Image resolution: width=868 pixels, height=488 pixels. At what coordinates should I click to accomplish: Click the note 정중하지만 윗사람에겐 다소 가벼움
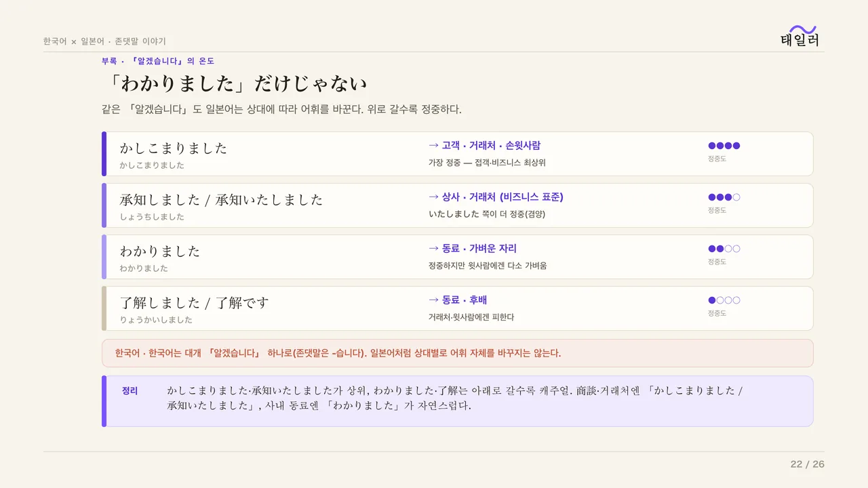click(488, 266)
